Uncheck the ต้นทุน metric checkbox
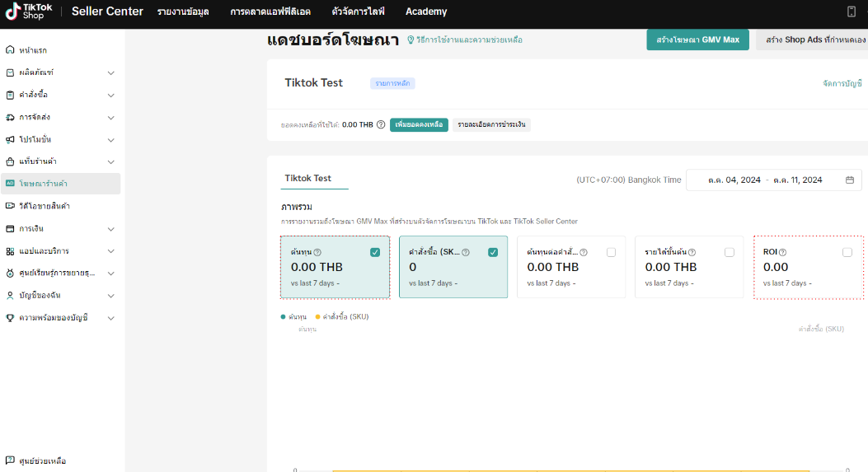Screen dimensions: 868x472 click(x=375, y=252)
